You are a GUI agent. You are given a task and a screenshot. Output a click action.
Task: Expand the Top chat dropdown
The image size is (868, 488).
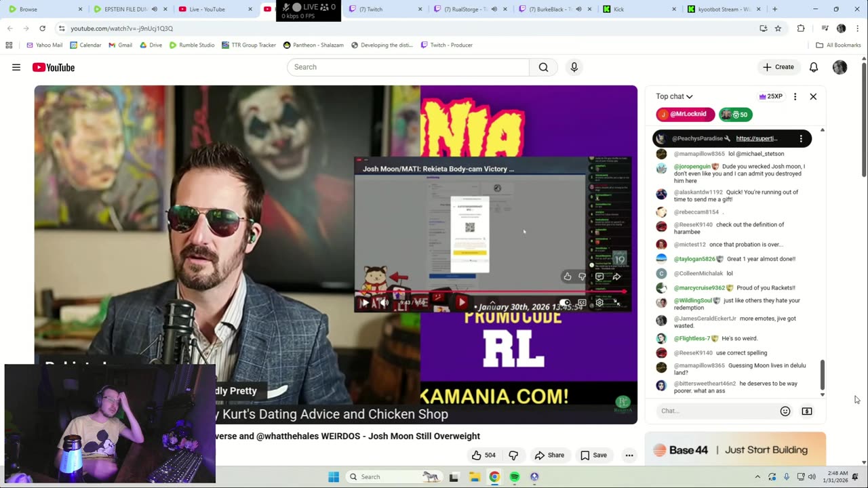pyautogui.click(x=674, y=96)
